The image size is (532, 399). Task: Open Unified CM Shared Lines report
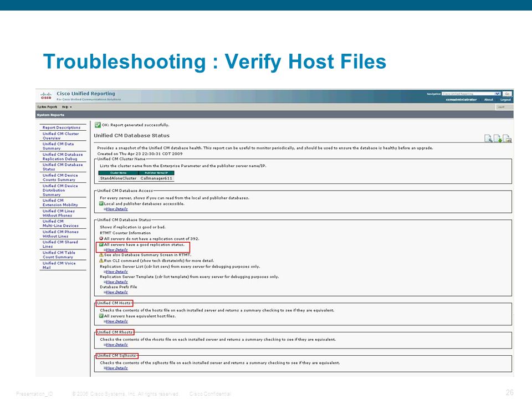point(60,244)
